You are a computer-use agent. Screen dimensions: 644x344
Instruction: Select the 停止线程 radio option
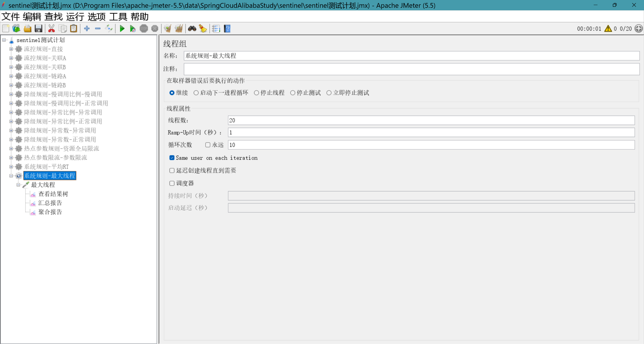(x=256, y=93)
